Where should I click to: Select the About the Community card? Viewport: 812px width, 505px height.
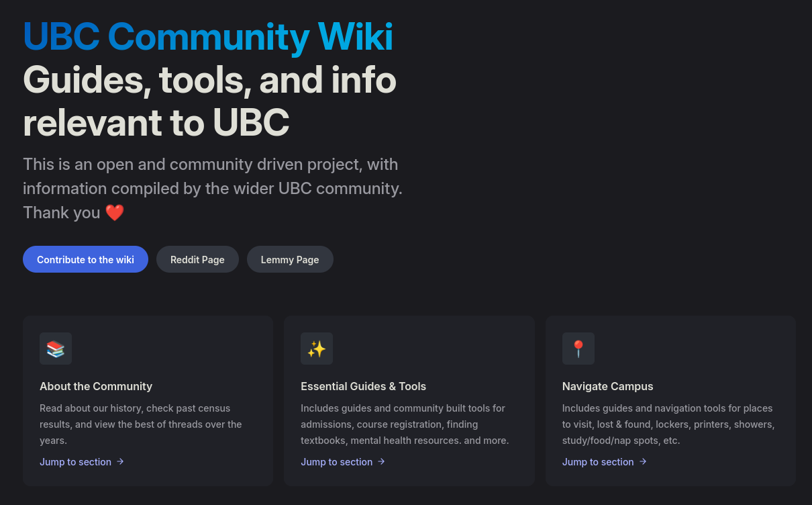(147, 400)
